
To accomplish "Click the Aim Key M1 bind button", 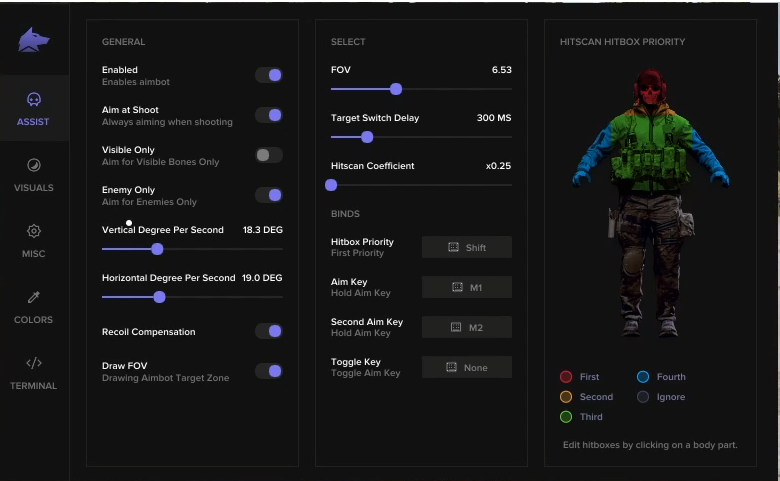I will point(467,287).
